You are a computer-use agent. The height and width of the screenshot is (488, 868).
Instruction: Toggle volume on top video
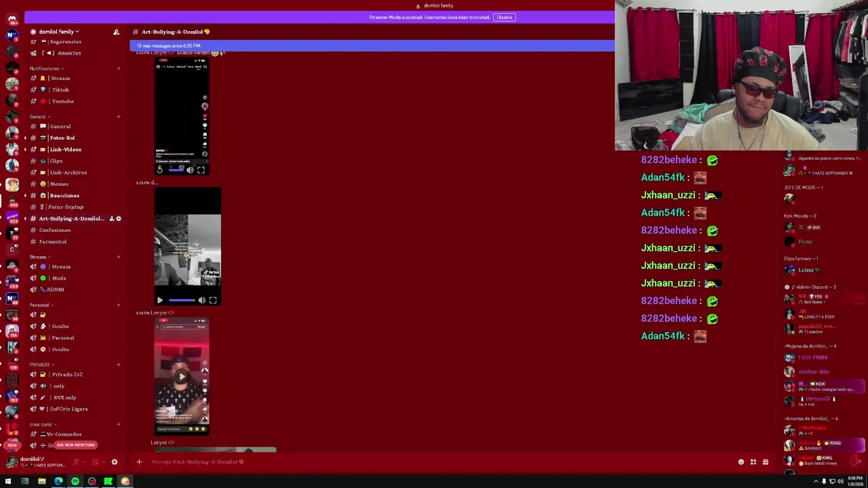pos(190,170)
